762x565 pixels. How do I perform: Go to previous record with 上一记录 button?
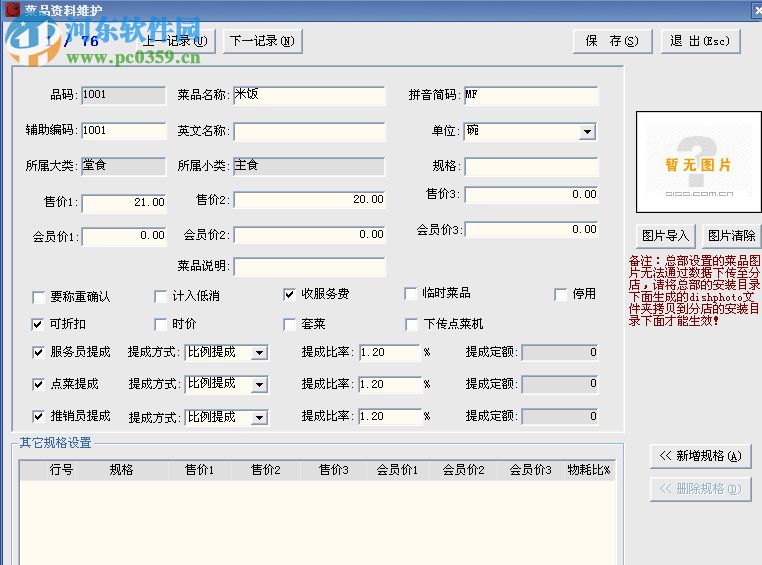(174, 41)
